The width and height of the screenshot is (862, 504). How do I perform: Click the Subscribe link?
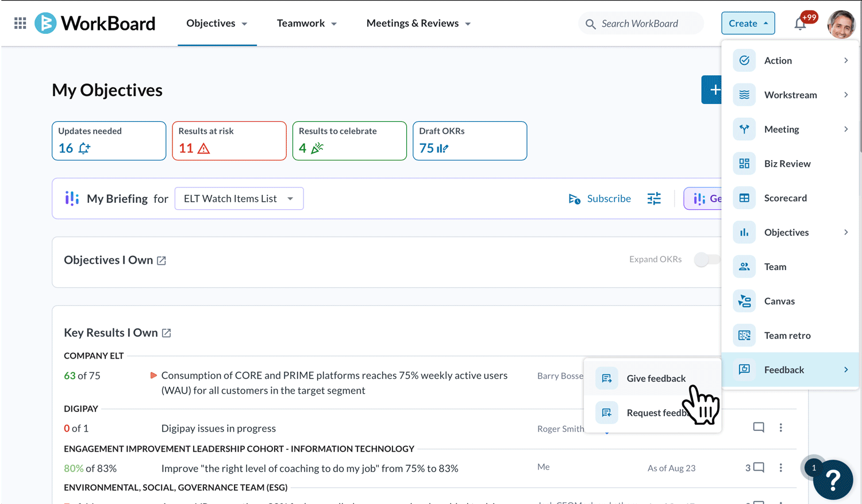599,199
